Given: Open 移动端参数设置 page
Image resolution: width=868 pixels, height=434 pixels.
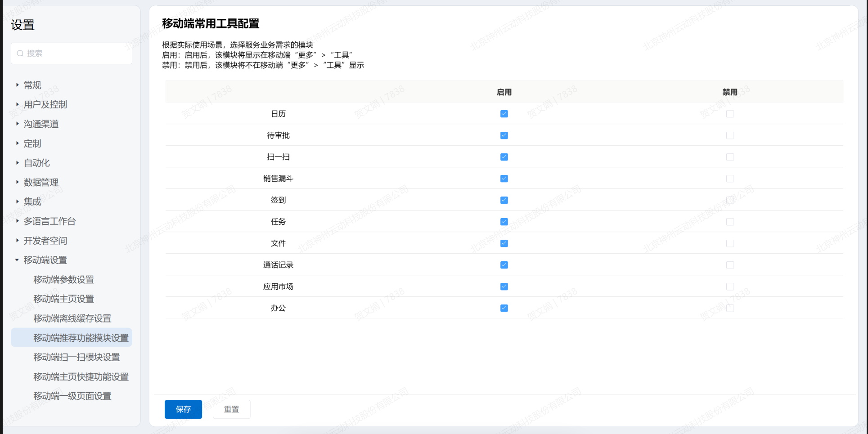Looking at the screenshot, I should click(x=63, y=280).
